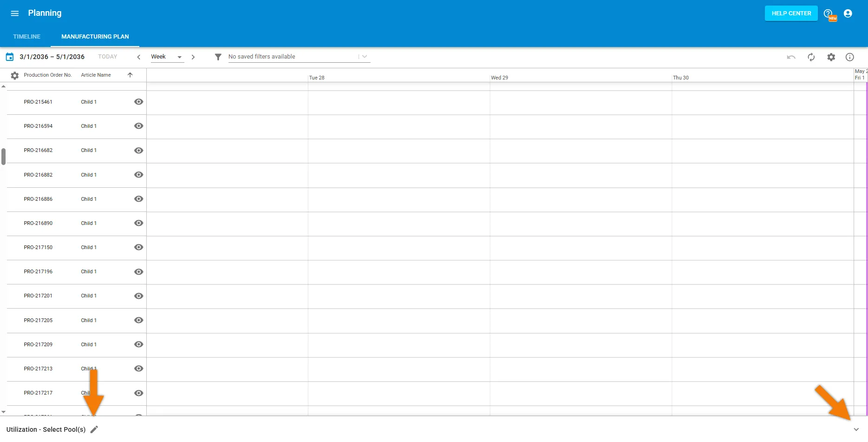Image resolution: width=868 pixels, height=442 pixels.
Task: Toggle visibility of PRO-216594
Action: [138, 126]
